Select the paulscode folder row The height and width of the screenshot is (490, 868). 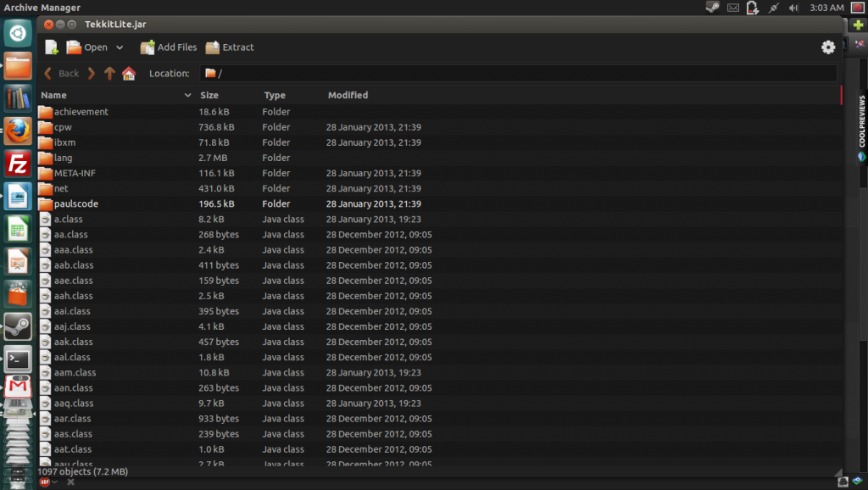coord(76,203)
